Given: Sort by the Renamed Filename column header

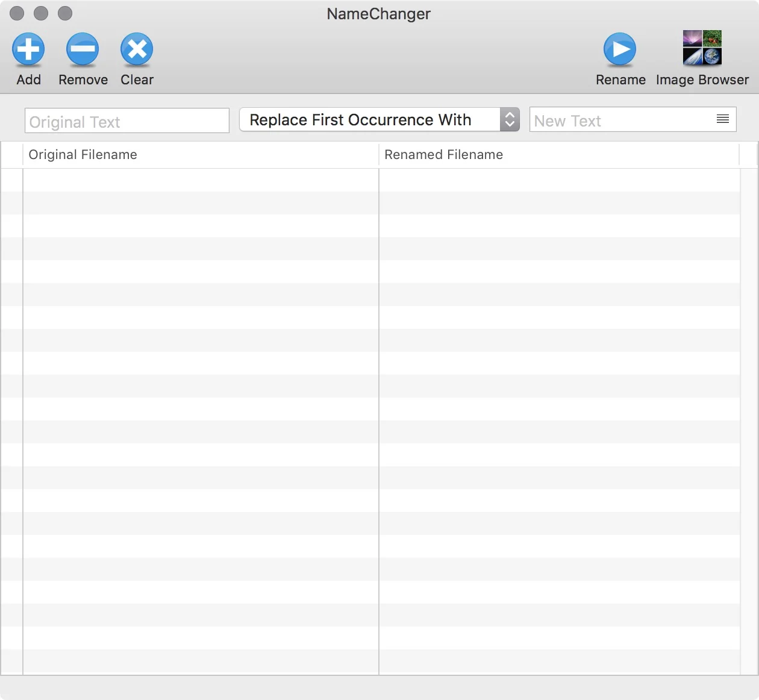Looking at the screenshot, I should point(559,155).
